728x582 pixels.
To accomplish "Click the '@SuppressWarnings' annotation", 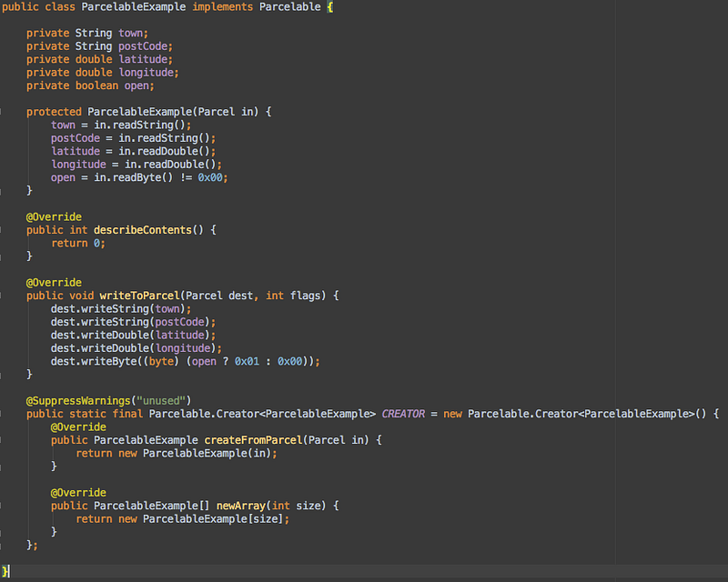I will (78, 401).
